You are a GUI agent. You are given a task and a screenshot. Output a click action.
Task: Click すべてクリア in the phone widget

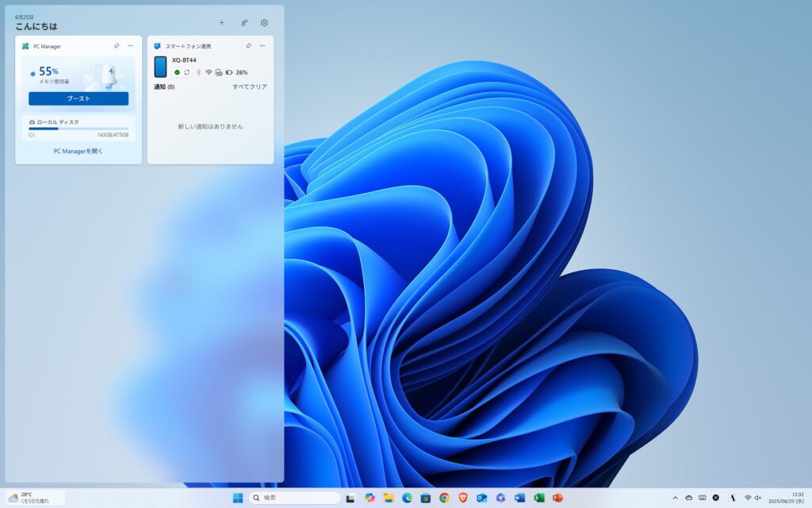pyautogui.click(x=250, y=87)
